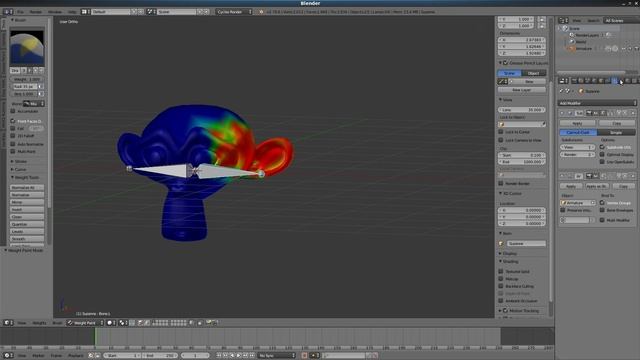Select the Catmull-Clark subdivision type
Viewport: 640px width, 360px height.
(578, 133)
